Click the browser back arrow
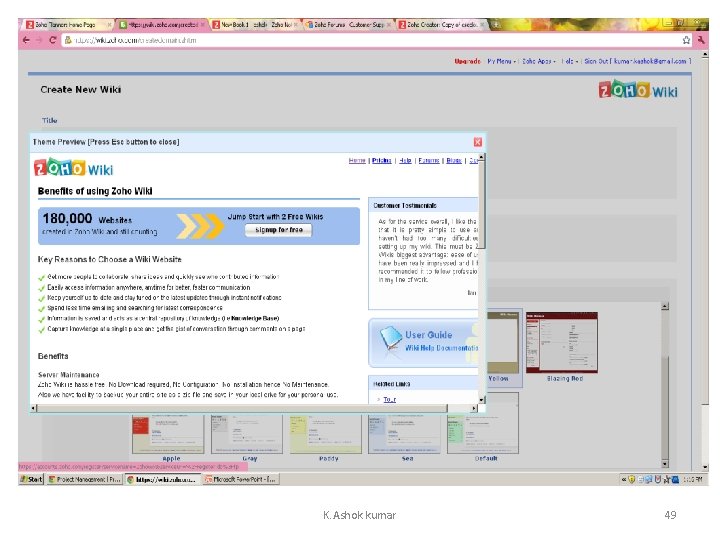 [x=26, y=40]
